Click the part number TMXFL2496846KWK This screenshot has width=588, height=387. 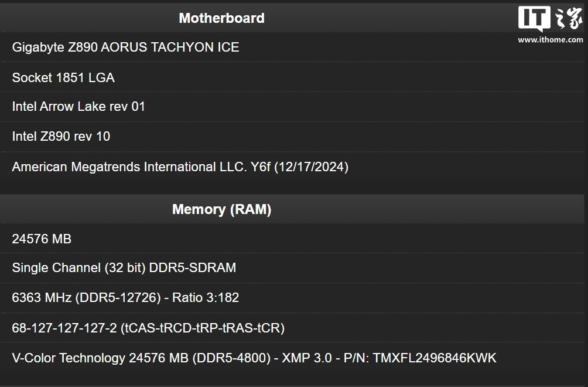tap(435, 358)
